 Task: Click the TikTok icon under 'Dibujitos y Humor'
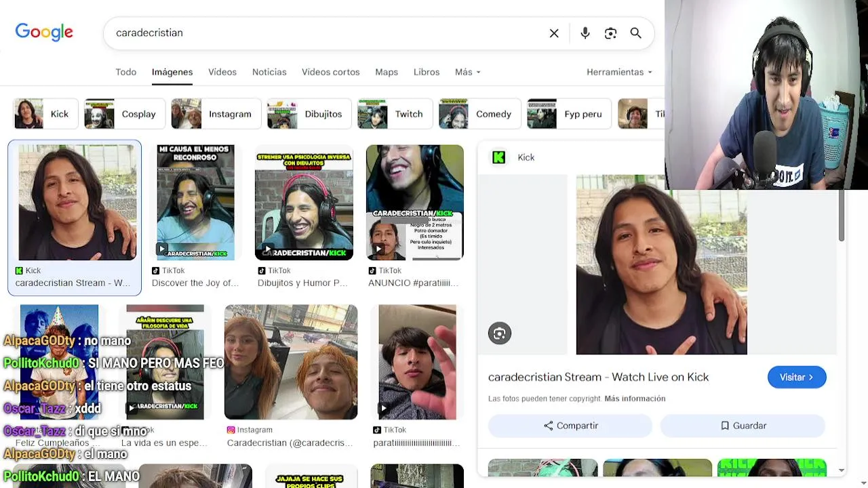[x=262, y=270]
